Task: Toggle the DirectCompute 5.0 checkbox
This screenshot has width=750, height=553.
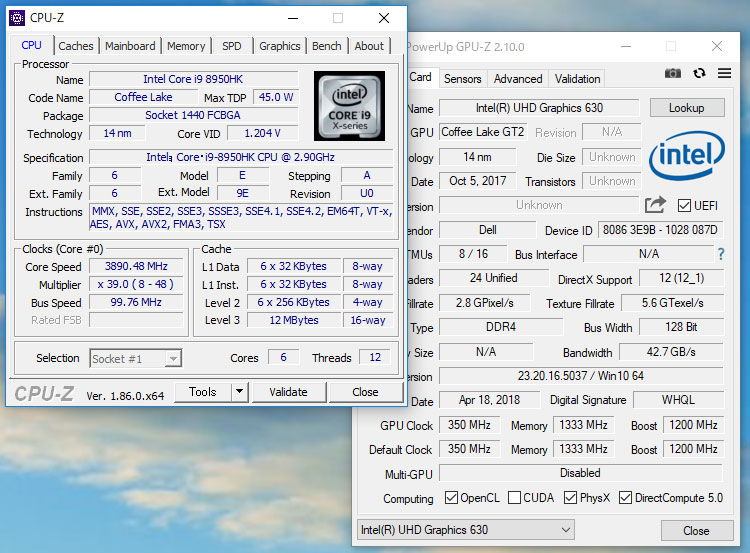Action: click(625, 498)
